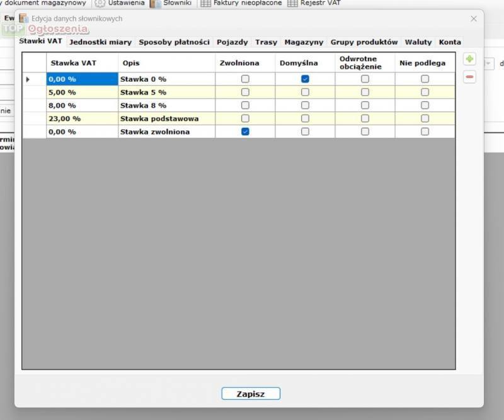This screenshot has width=504, height=420.
Task: Switch to Sposoby płatności tab
Action: click(174, 42)
